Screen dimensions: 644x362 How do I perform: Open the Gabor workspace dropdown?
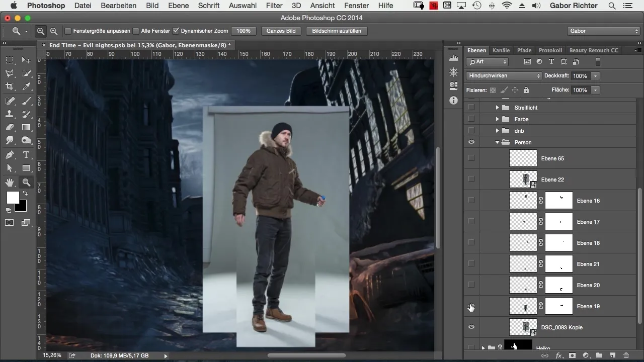[x=603, y=31]
